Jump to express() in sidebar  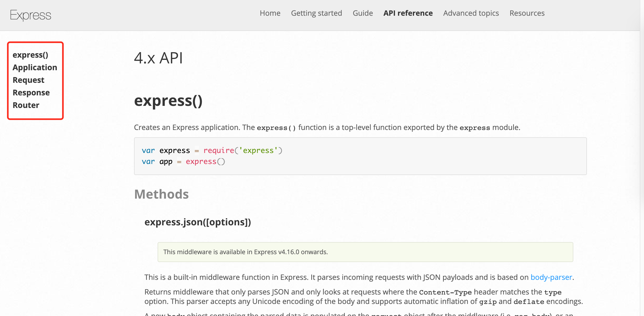pyautogui.click(x=30, y=55)
